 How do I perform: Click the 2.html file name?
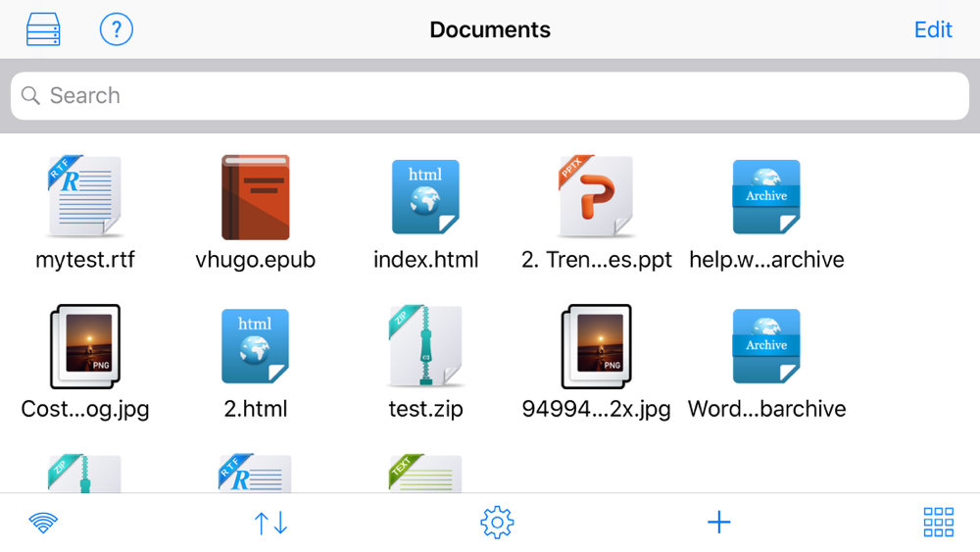pos(256,409)
